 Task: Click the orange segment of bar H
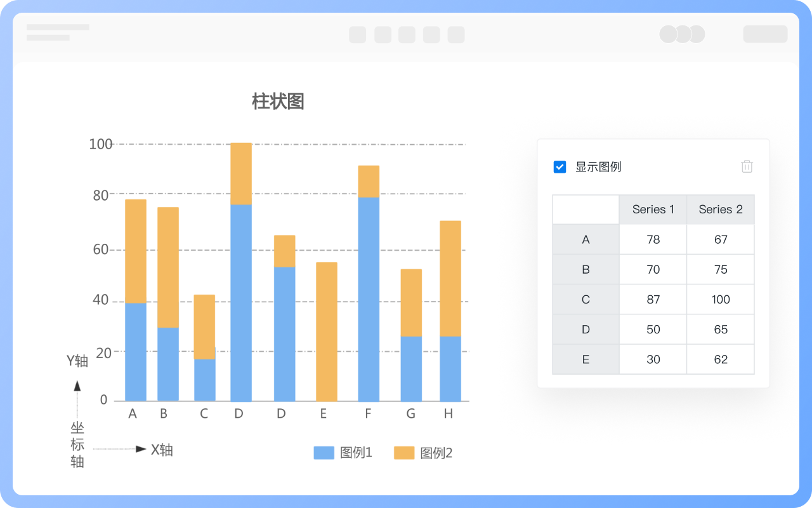(x=450, y=278)
